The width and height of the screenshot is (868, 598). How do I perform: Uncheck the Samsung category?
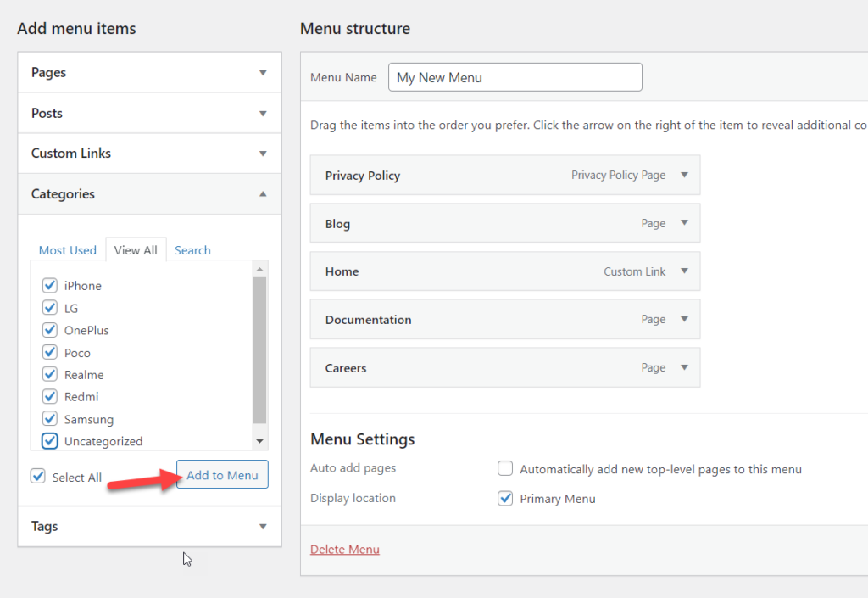[x=50, y=419]
